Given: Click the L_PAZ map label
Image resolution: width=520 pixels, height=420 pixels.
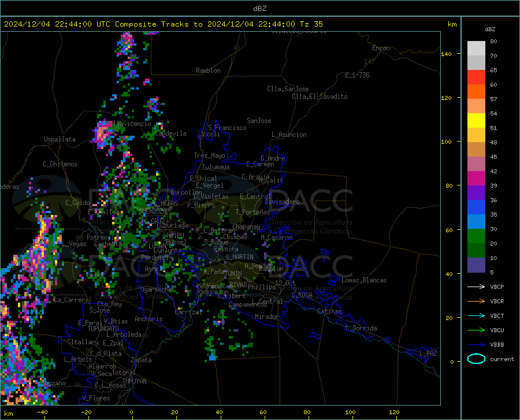Looking at the screenshot, I should [428, 354].
